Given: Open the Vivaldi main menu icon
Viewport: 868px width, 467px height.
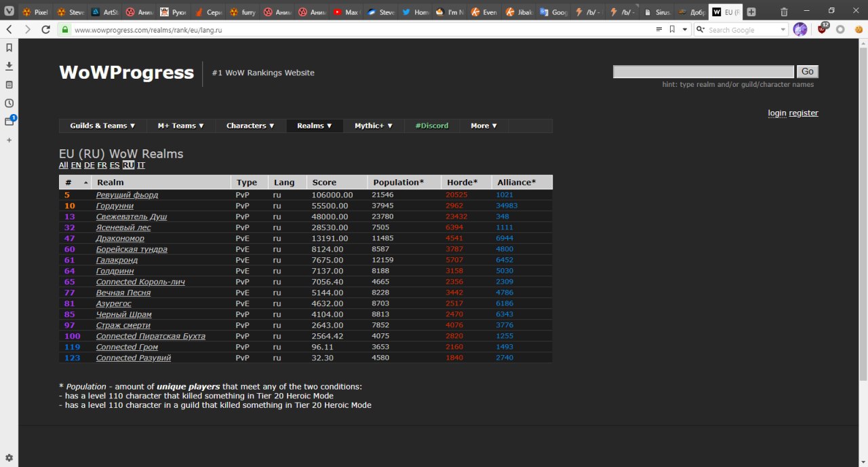Looking at the screenshot, I should tap(9, 11).
